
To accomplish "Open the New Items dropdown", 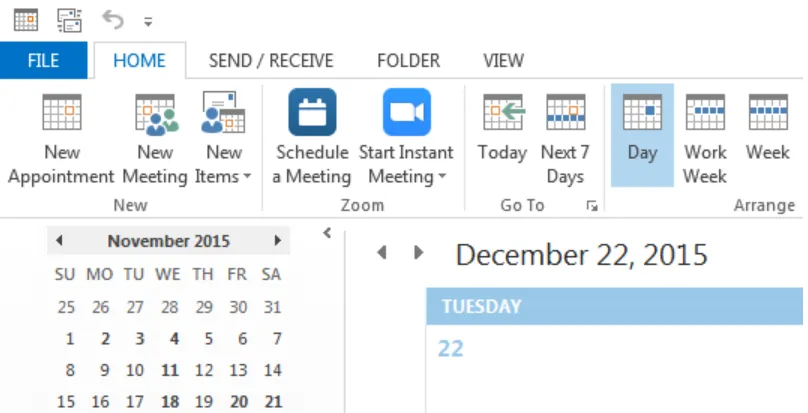I will (x=223, y=138).
